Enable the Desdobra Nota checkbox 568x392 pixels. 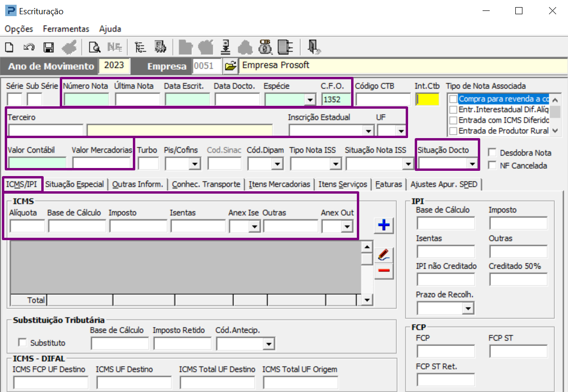click(x=492, y=153)
